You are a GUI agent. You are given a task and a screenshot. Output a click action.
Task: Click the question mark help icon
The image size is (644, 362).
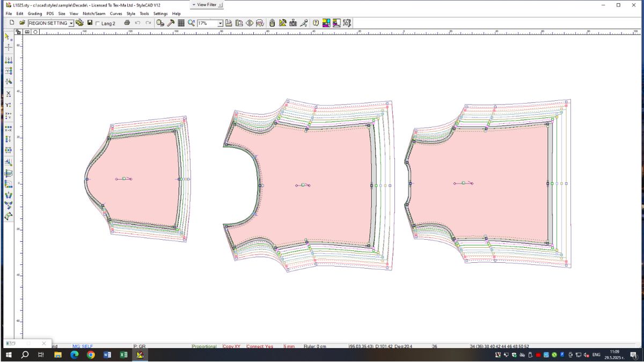[x=316, y=23]
